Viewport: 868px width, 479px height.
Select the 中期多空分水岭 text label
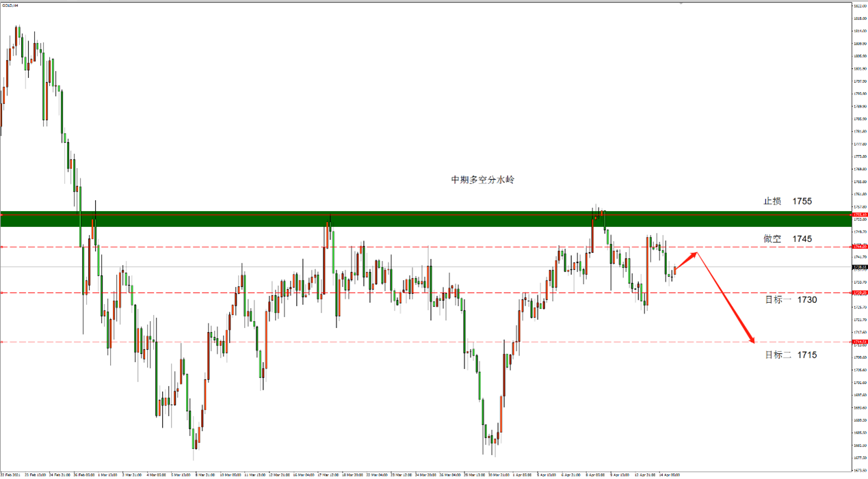coord(483,180)
